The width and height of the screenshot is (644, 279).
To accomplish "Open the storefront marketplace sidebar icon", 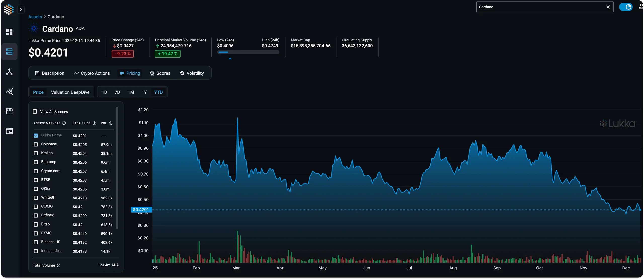I will 9,111.
